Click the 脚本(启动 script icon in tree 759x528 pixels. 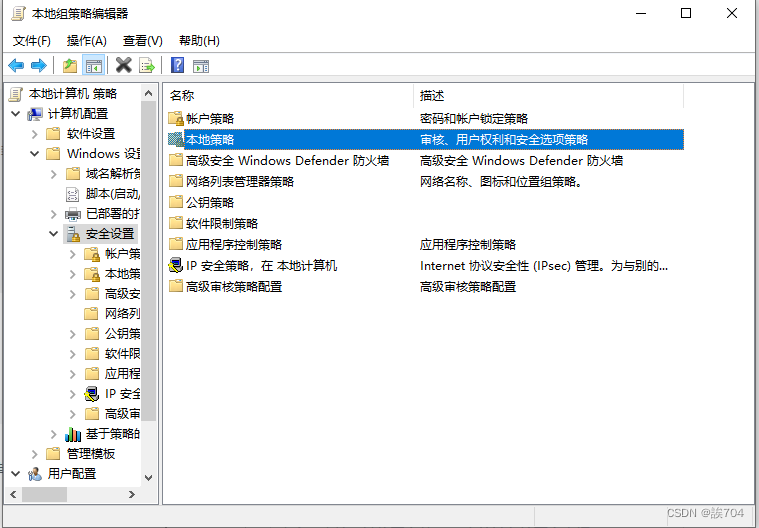point(73,194)
